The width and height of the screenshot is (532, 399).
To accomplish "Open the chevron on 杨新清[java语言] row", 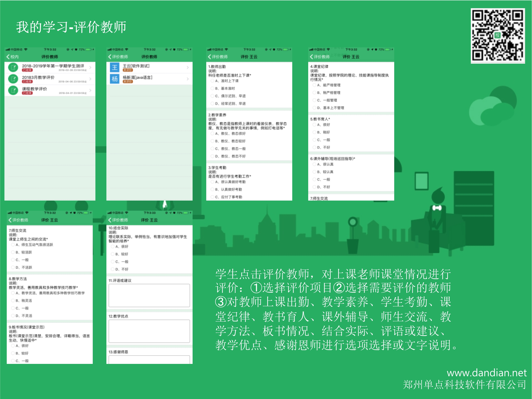I will [188, 79].
